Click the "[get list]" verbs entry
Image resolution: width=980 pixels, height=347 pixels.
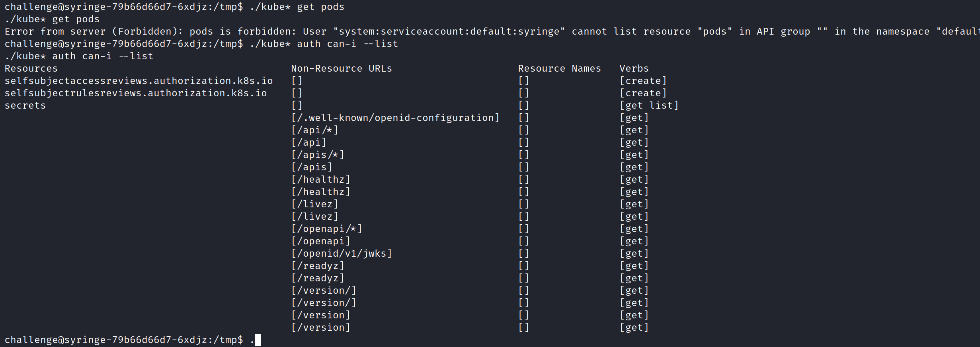click(x=649, y=105)
